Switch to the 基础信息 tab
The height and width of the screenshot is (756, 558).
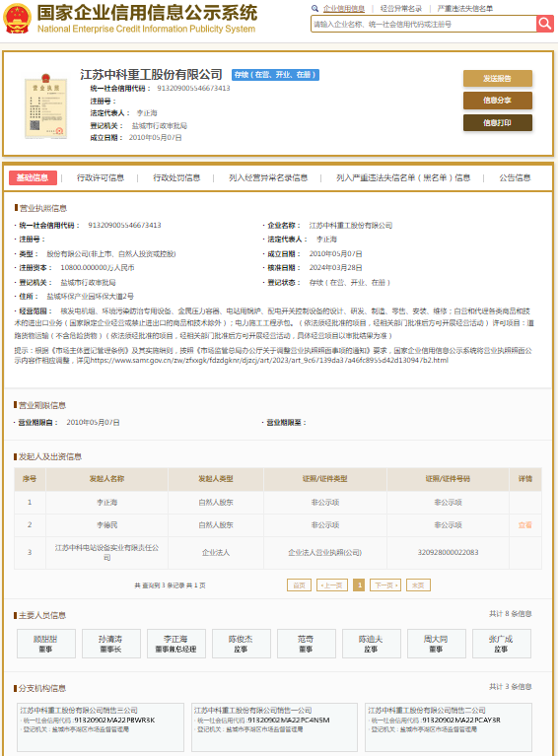tap(33, 177)
